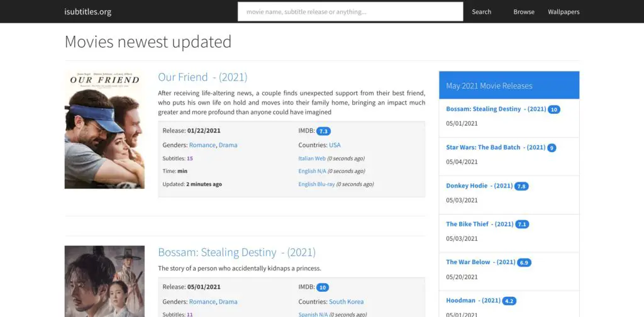The height and width of the screenshot is (317, 644).
Task: Click sidebar date 05/04/2021
Action: click(x=462, y=162)
